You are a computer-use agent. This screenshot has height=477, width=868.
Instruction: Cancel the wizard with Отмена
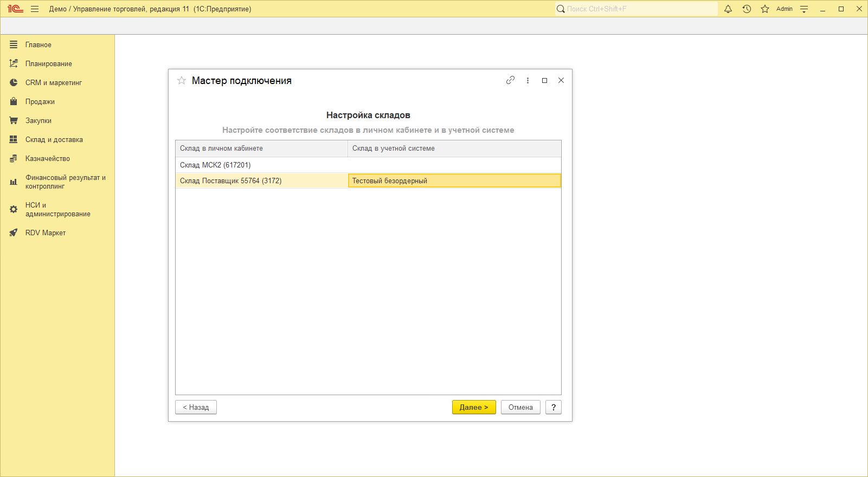520,407
